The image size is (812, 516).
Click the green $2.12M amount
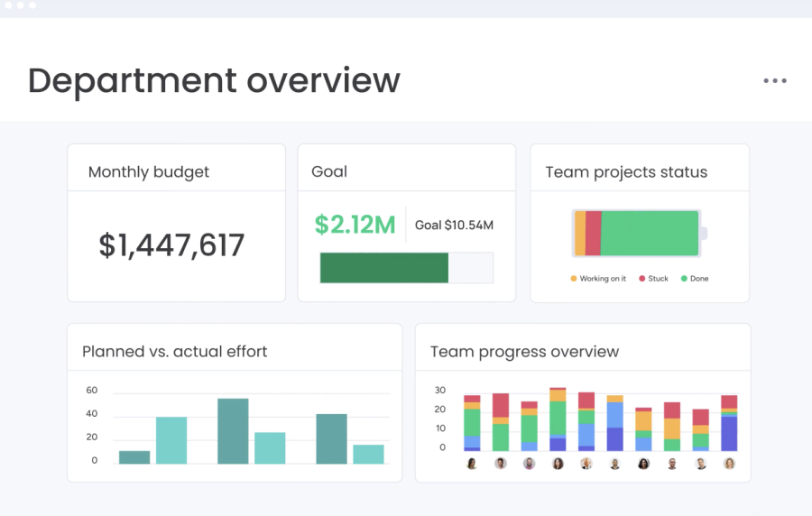click(355, 225)
